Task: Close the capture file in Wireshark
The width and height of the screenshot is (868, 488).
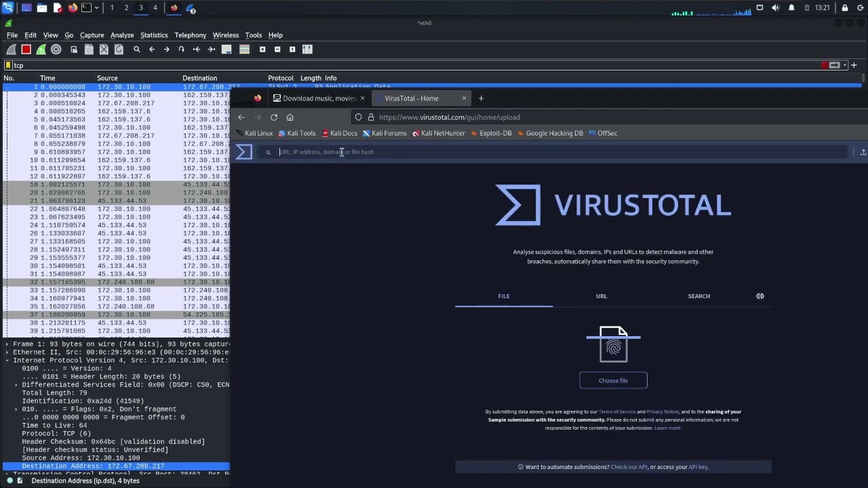Action: pyautogui.click(x=104, y=49)
